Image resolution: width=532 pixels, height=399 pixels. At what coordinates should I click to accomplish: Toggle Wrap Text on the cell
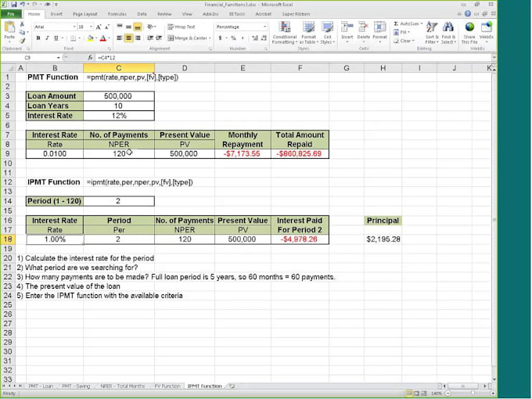coord(182,27)
